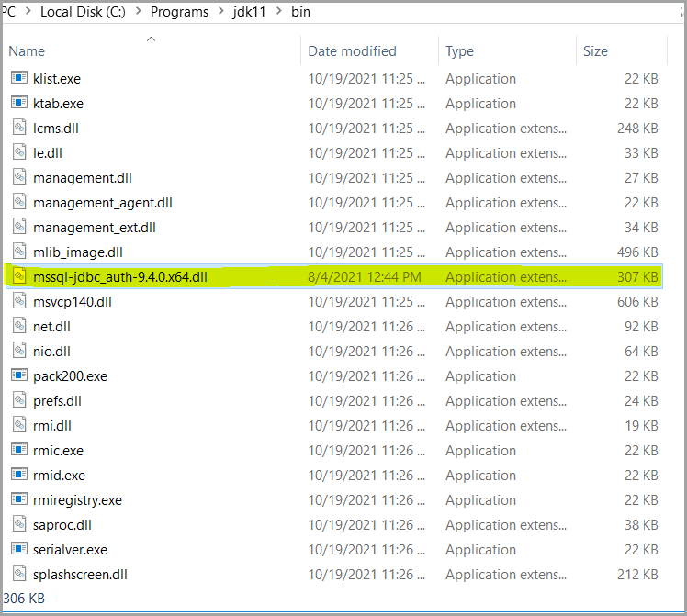
Task: Click the net.dll file icon
Action: [19, 326]
